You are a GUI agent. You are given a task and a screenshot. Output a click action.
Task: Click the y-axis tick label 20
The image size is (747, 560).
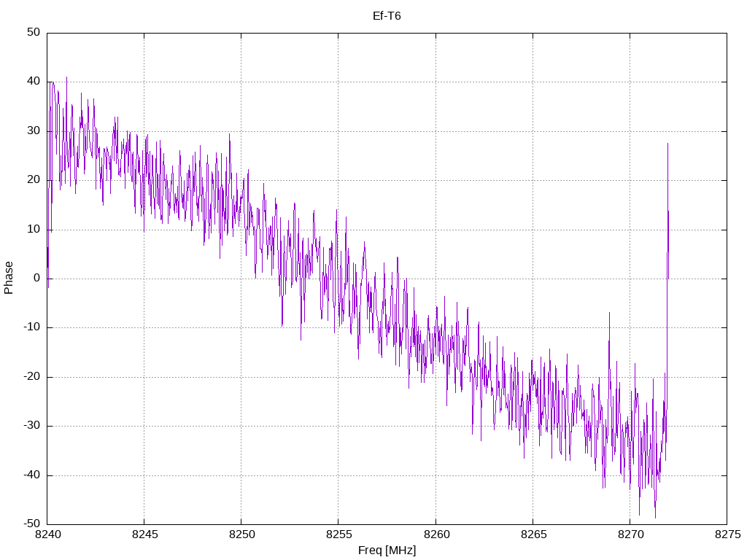click(x=34, y=180)
